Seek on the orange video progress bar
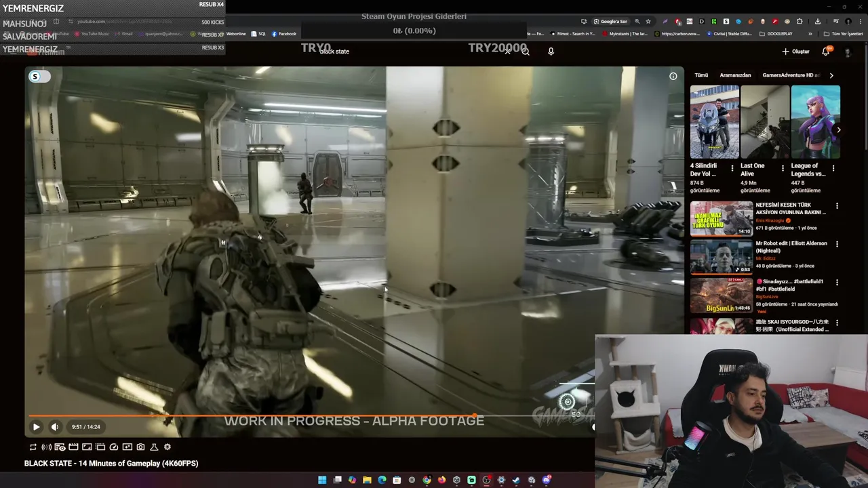 (x=251, y=416)
